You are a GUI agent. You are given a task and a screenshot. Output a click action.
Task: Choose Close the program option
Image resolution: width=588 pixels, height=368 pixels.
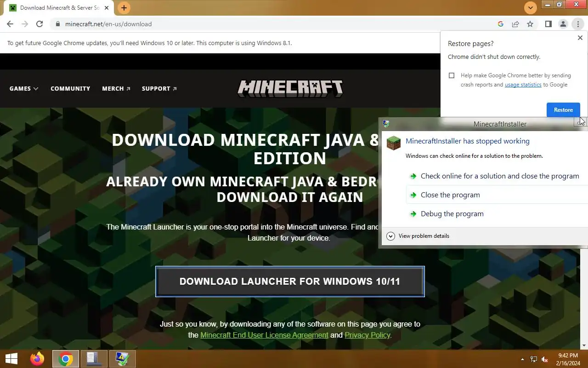click(x=497, y=195)
